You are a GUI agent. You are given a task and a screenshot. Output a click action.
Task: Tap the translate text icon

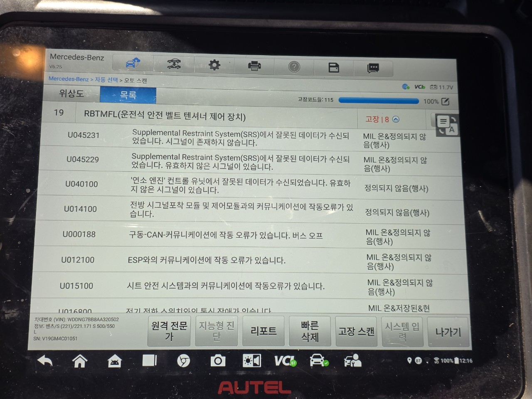[446, 125]
